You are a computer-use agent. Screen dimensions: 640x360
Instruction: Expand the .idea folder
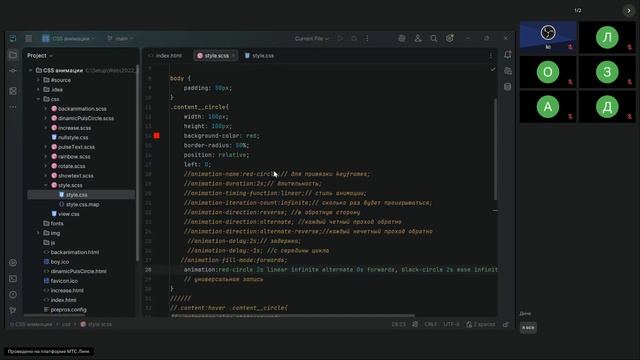38,89
